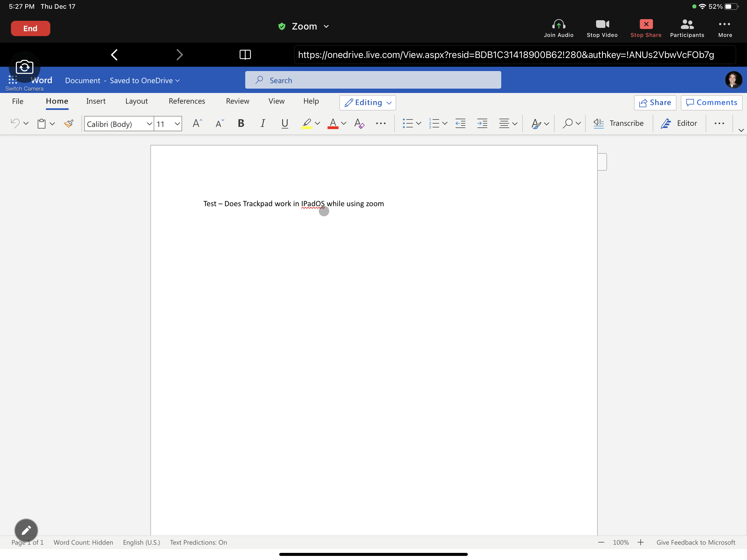
Task: Increase indent with the indent icon
Action: click(x=482, y=124)
